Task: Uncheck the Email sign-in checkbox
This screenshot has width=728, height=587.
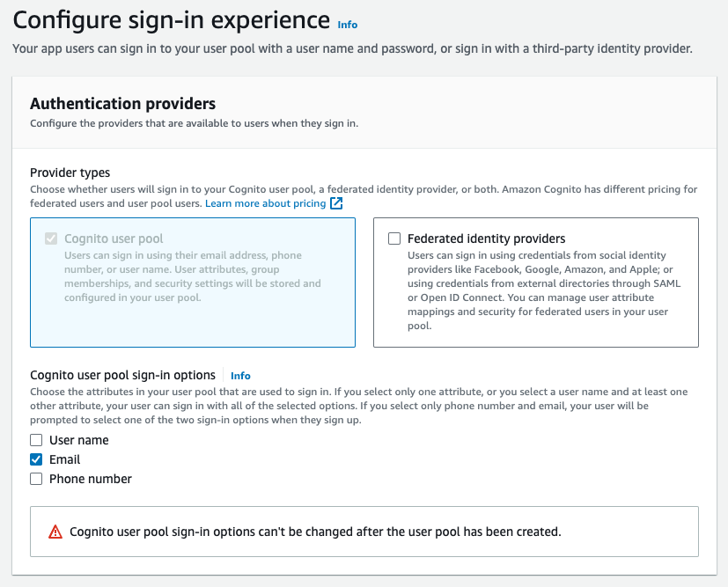Action: pyautogui.click(x=36, y=459)
